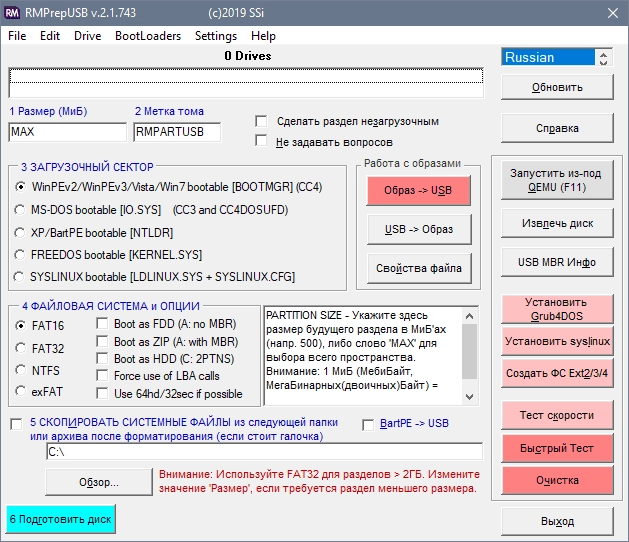Click the language selector spin arrows
This screenshot has width=629, height=542.
click(x=603, y=57)
